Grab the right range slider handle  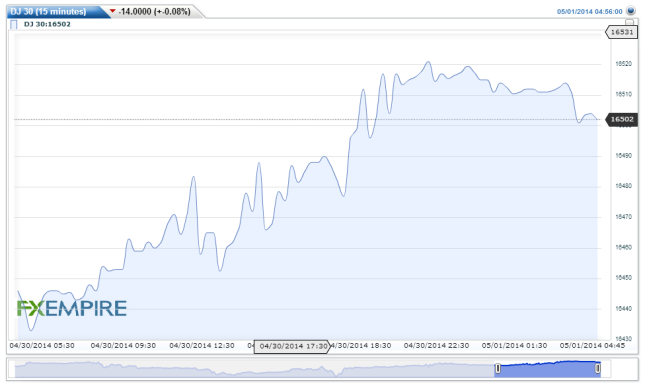coord(598,368)
